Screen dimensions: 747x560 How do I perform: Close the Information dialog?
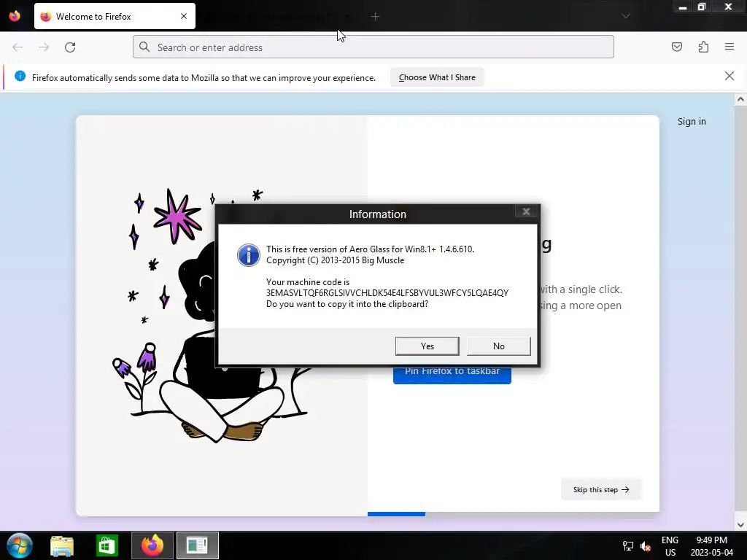click(x=526, y=212)
